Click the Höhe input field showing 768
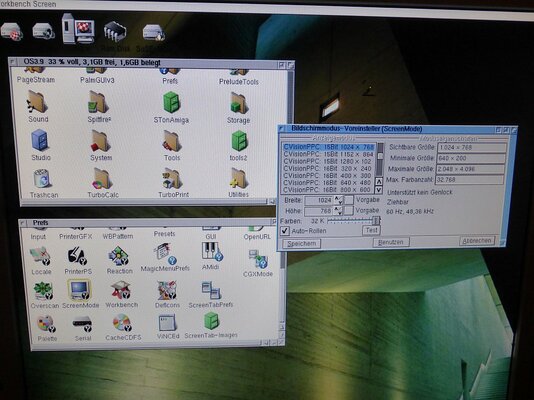 319,211
